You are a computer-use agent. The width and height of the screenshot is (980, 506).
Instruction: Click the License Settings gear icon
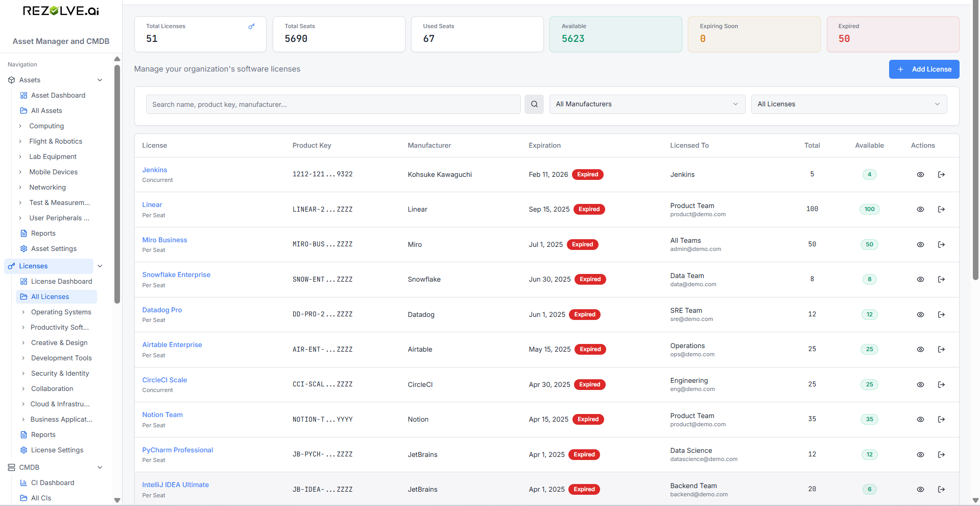pyautogui.click(x=23, y=450)
